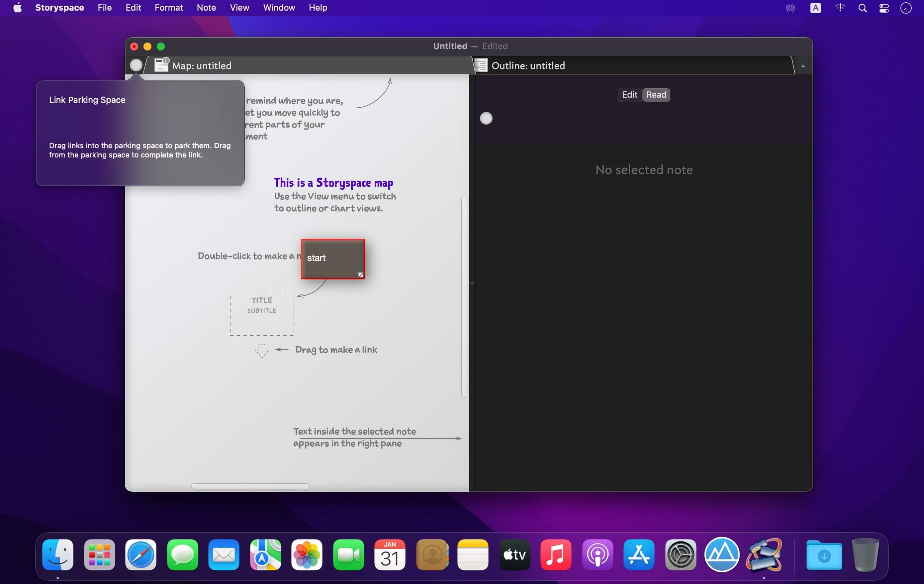Open the input source 'A' menu
Image resolution: width=924 pixels, height=584 pixels.
coord(815,8)
